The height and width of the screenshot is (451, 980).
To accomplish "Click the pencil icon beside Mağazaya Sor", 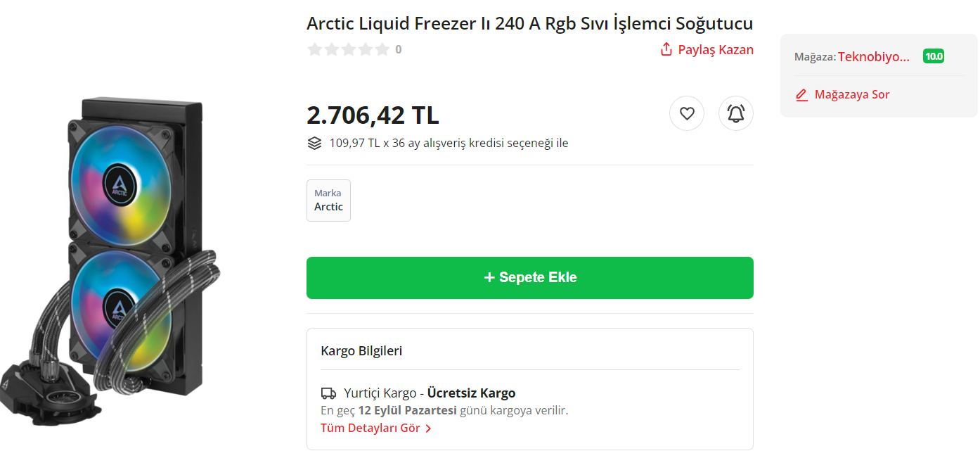I will pos(801,95).
